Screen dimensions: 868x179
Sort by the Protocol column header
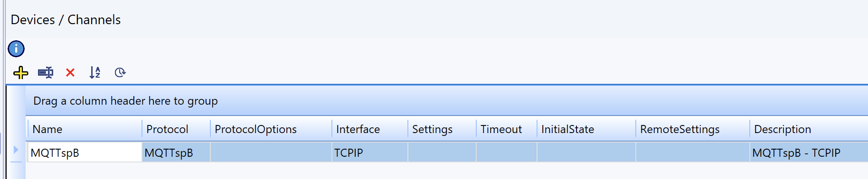(x=176, y=129)
